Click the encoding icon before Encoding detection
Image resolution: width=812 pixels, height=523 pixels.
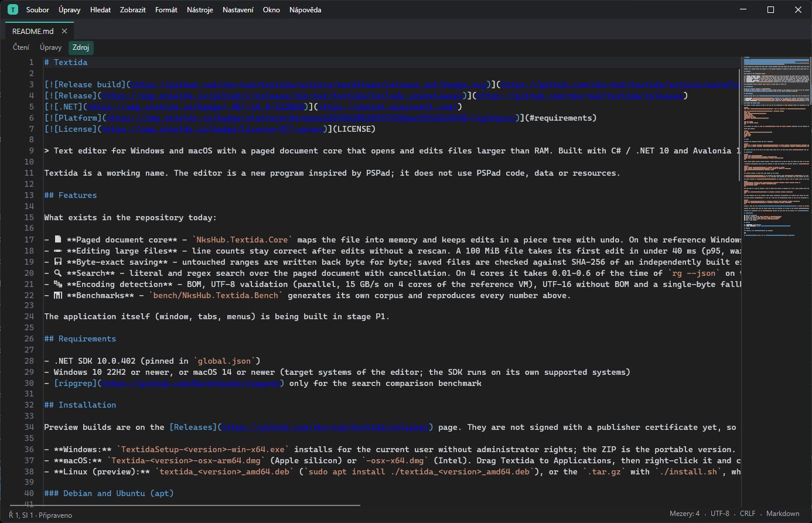[57, 284]
